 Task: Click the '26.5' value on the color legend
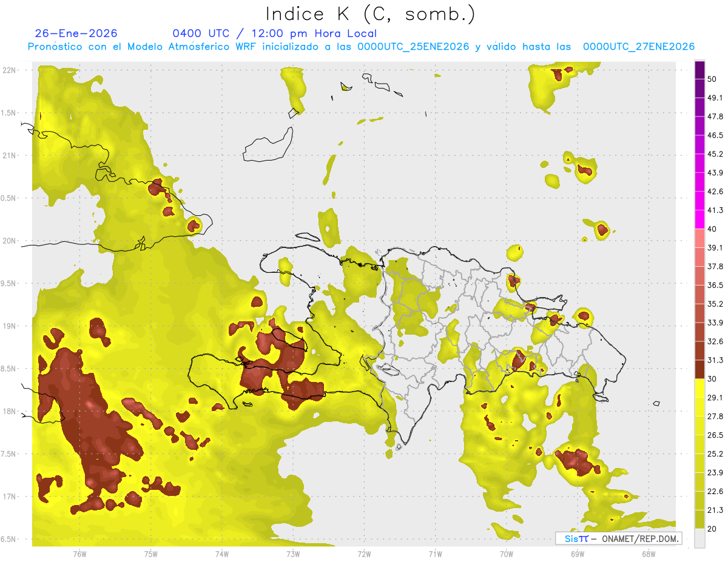(715, 435)
